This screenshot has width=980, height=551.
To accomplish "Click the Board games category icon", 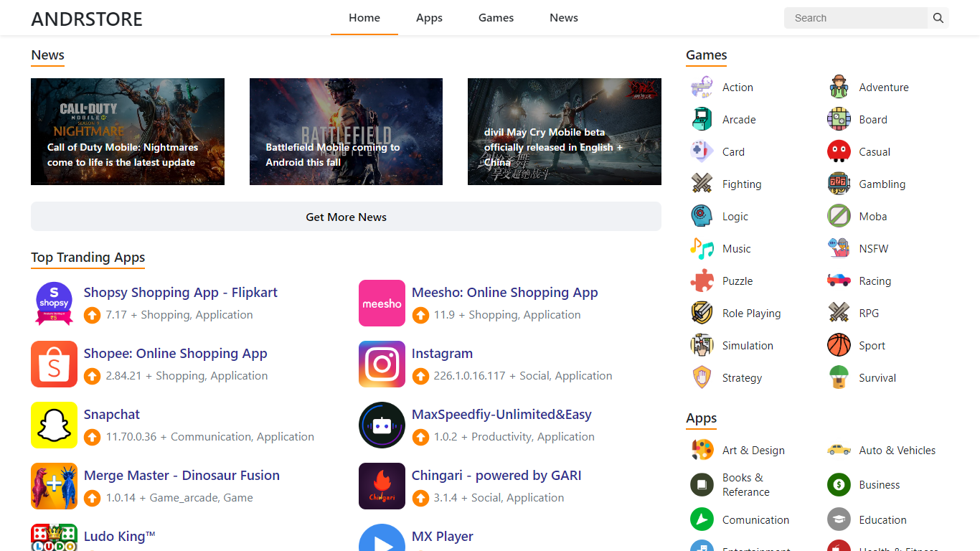I will tap(839, 119).
